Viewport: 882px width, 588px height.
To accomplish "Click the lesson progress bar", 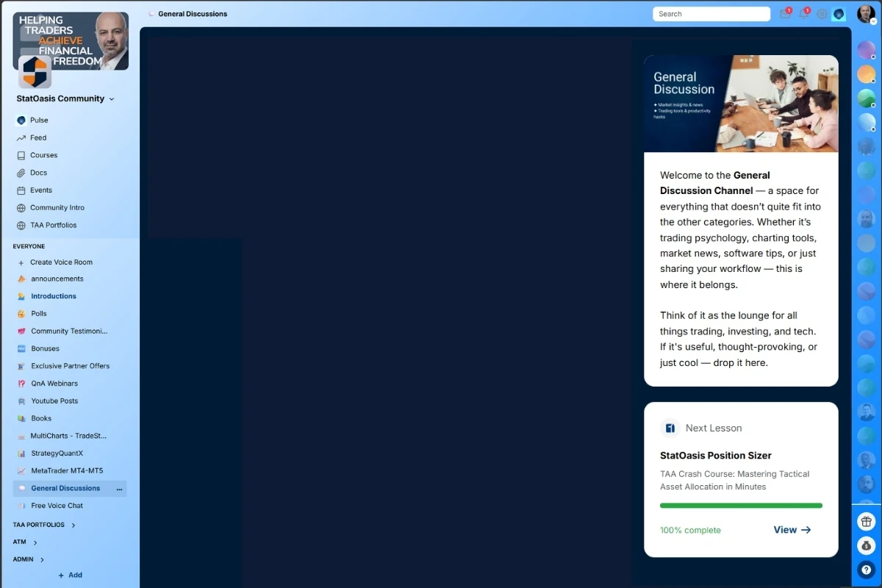I will (x=741, y=506).
